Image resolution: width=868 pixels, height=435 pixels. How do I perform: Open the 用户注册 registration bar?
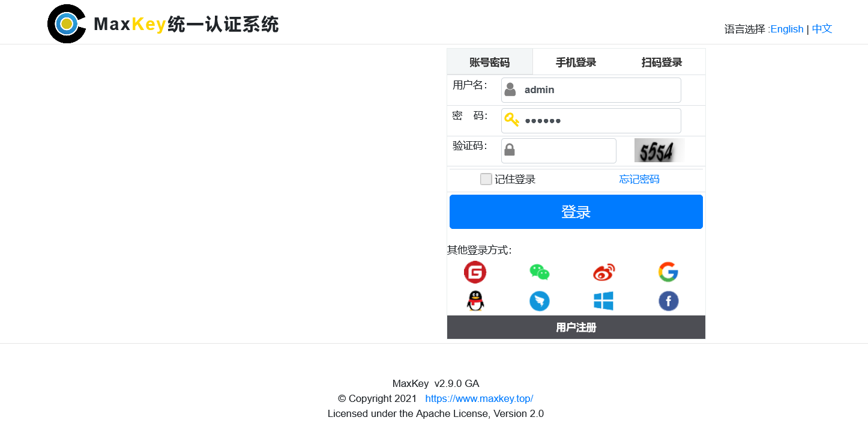coord(576,327)
